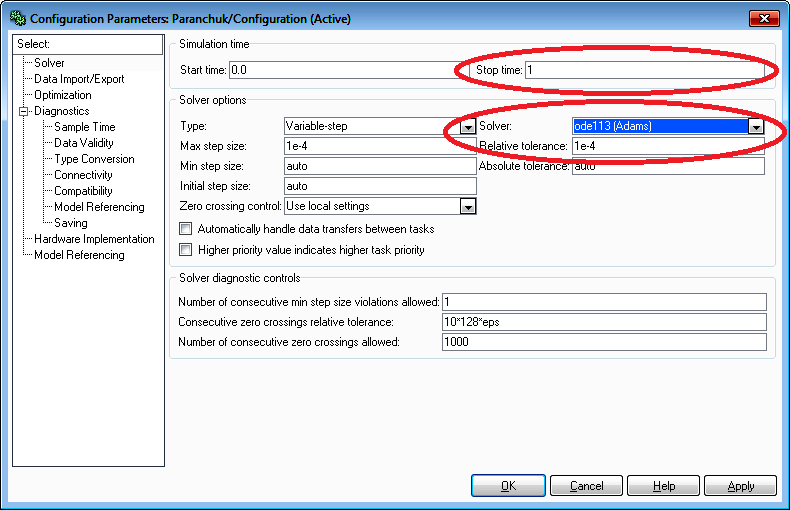Select Type Conversion in the tree
The image size is (790, 510).
94,159
